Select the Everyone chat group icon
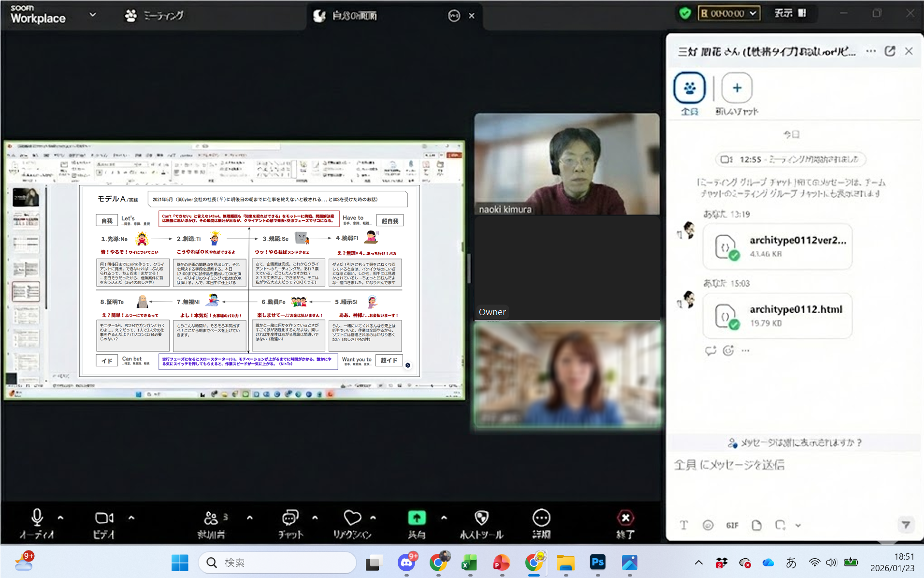924x578 pixels. 690,88
